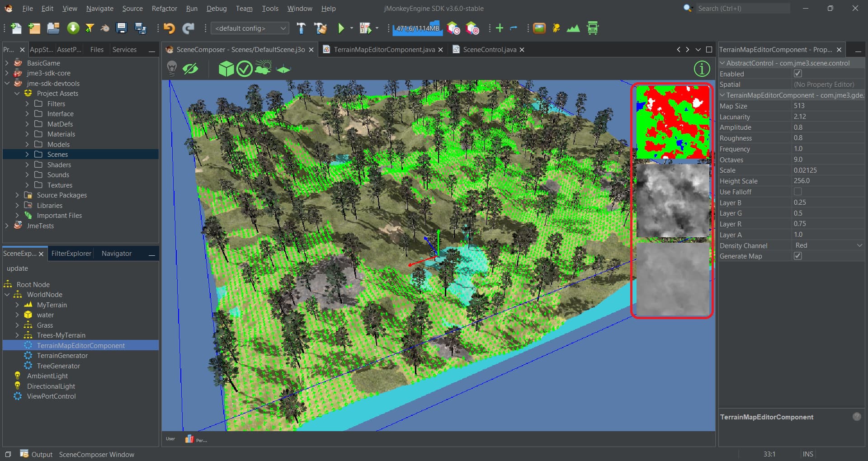
Task: Click the Search (Ctrl+I) field
Action: pyautogui.click(x=743, y=8)
